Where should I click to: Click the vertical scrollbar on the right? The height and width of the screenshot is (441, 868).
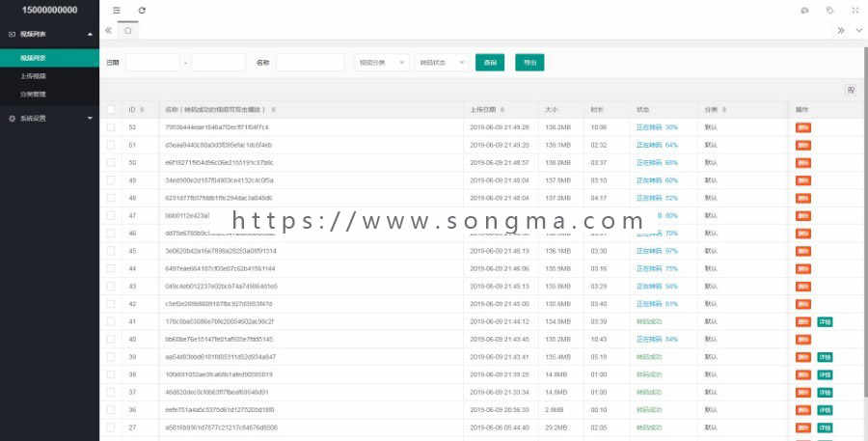click(865, 222)
